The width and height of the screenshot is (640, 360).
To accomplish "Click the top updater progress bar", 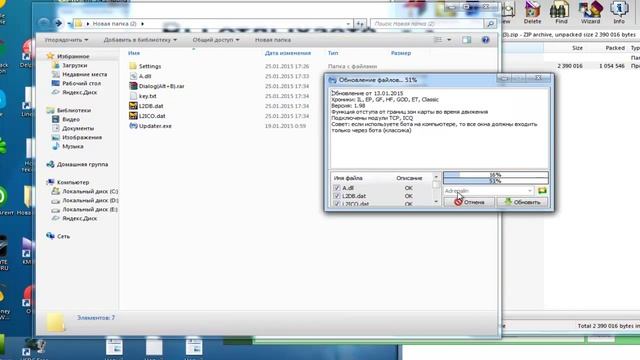I will [x=496, y=175].
